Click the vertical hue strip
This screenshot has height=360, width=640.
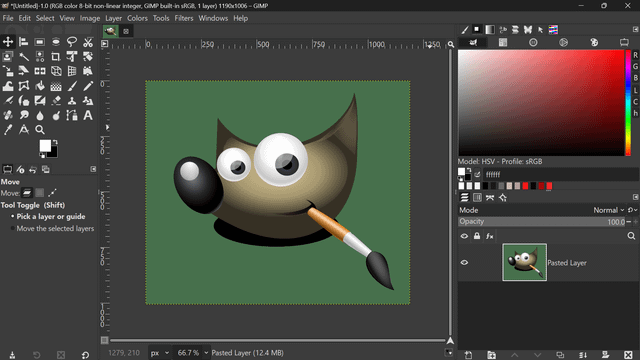tap(628, 102)
